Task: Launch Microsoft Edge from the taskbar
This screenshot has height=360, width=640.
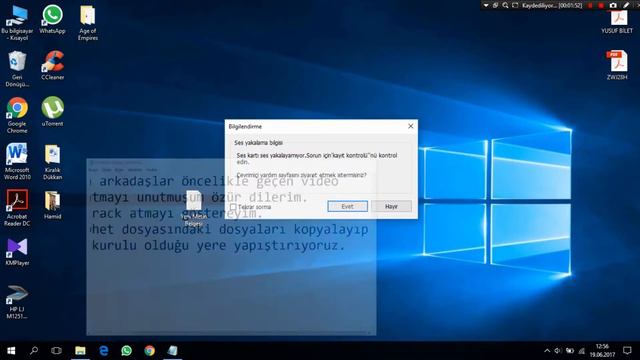Action: (x=104, y=351)
